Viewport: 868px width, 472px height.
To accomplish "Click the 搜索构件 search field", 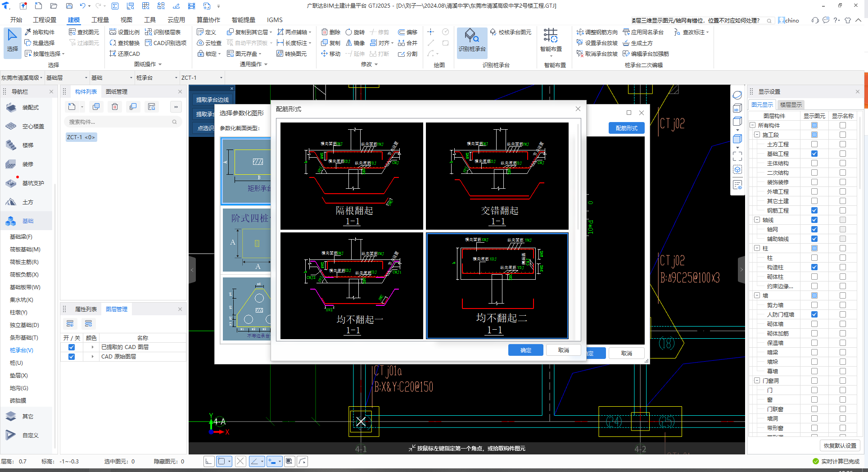I will pyautogui.click(x=122, y=122).
